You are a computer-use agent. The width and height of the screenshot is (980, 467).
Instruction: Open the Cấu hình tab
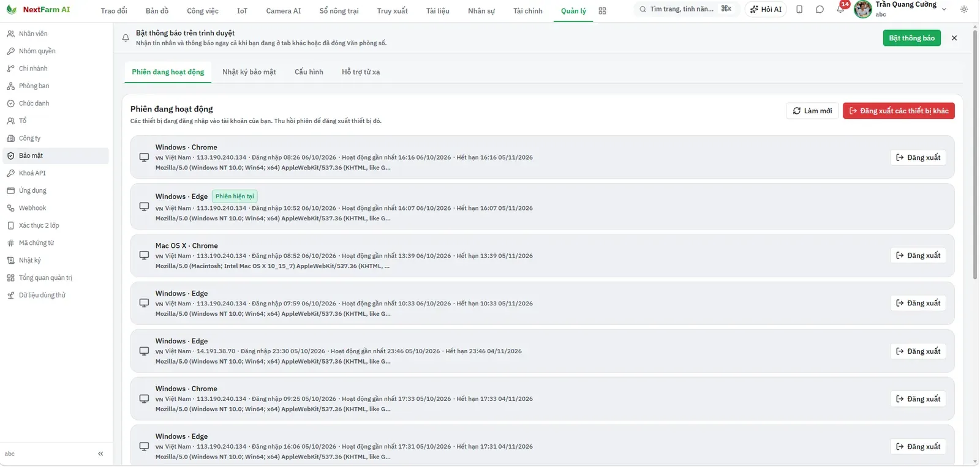(x=309, y=72)
